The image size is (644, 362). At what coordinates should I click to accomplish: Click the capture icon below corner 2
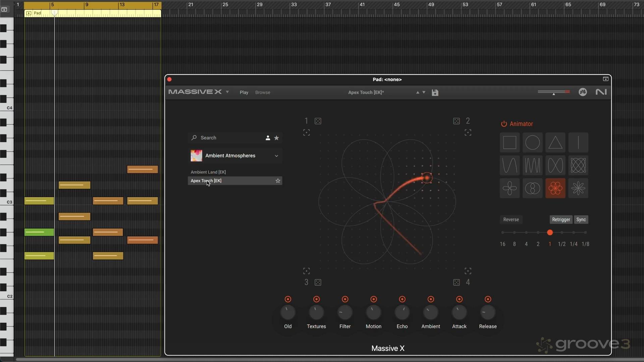click(x=468, y=133)
